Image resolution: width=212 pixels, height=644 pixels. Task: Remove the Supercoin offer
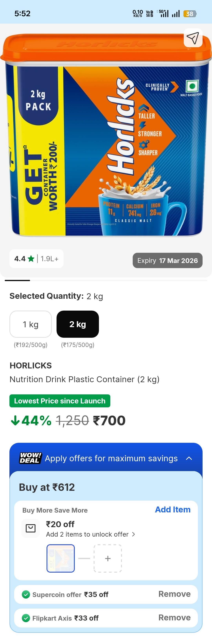pyautogui.click(x=175, y=594)
